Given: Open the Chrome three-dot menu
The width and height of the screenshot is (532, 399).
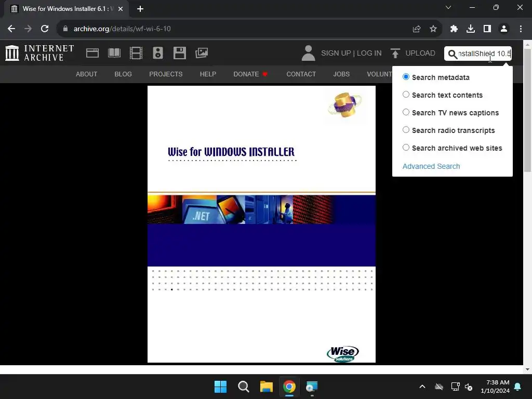Looking at the screenshot, I should tap(521, 29).
